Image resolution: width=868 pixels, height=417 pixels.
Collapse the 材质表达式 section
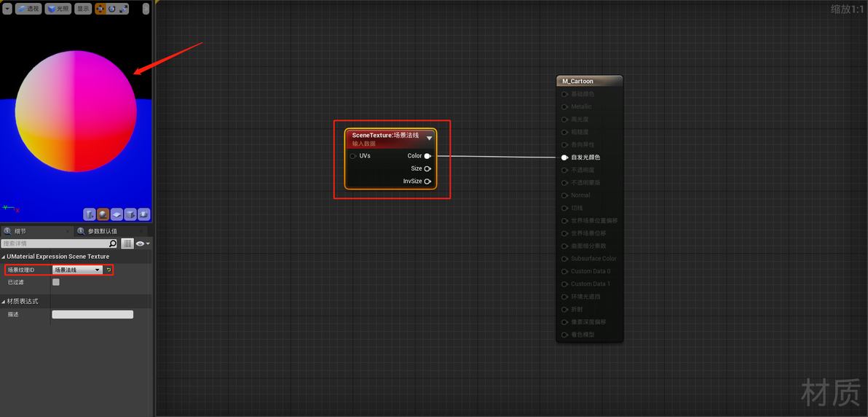pyautogui.click(x=4, y=301)
